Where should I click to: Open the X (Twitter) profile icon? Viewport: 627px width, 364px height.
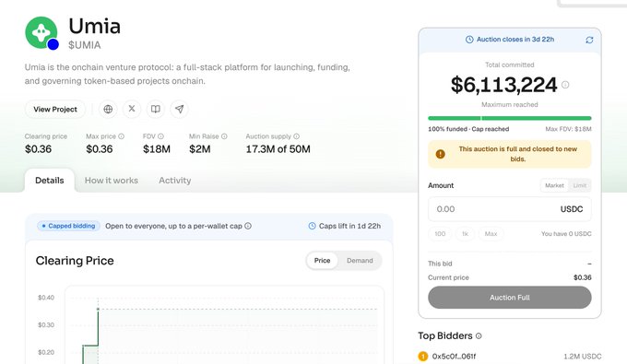(132, 109)
